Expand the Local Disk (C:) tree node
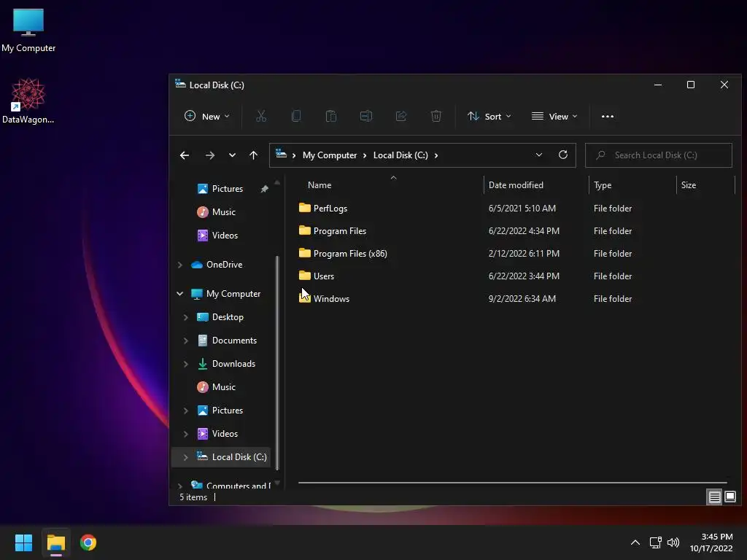747x560 pixels. tap(186, 457)
